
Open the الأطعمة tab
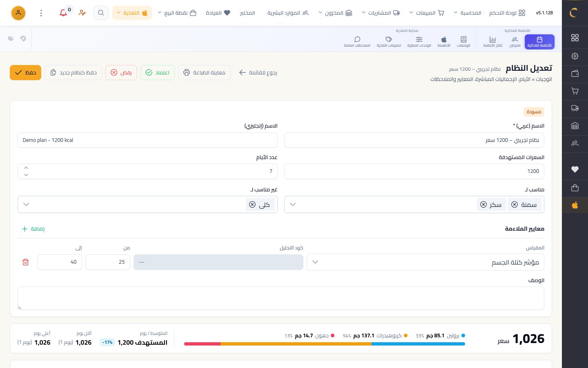[444, 42]
